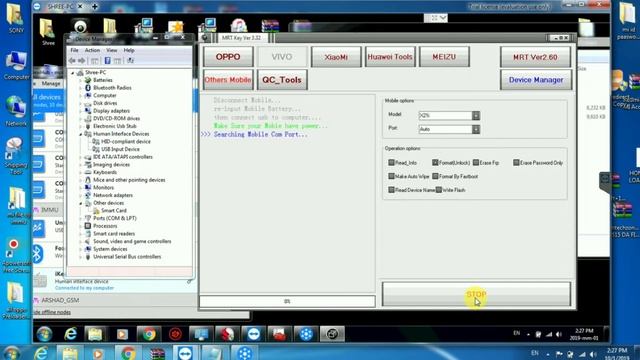Viewport: 640px width, 360px height.
Task: Click Others Mobile button
Action: 228,80
